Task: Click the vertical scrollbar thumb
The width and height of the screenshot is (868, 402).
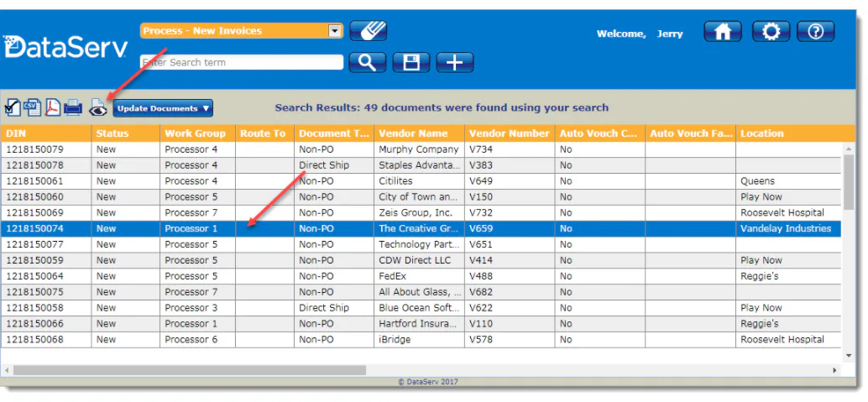Action: click(850, 183)
